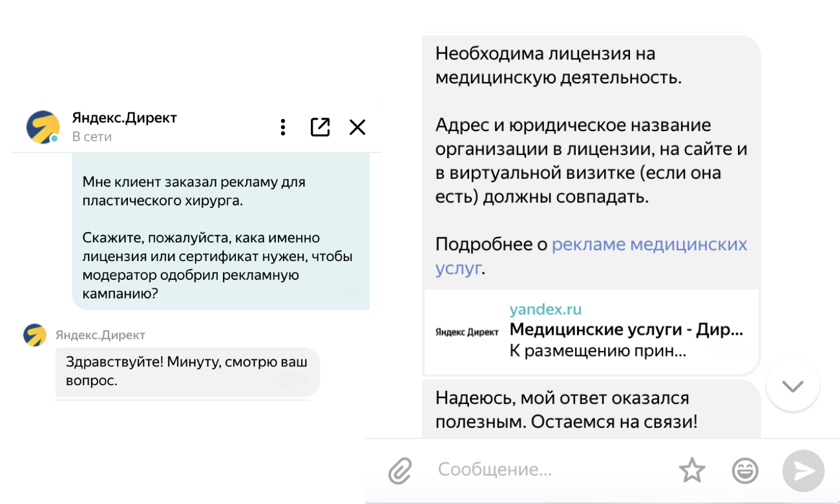Viewport: 840px width, 504px height.
Task: Click the star icon in message bar
Action: (x=692, y=471)
